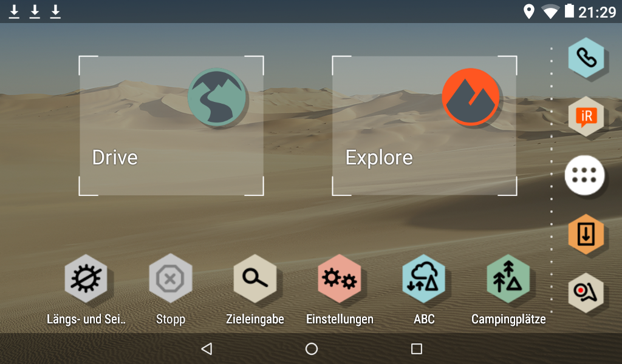Open the phone hexagon icon
Screen dimensions: 622x364
coord(586,58)
